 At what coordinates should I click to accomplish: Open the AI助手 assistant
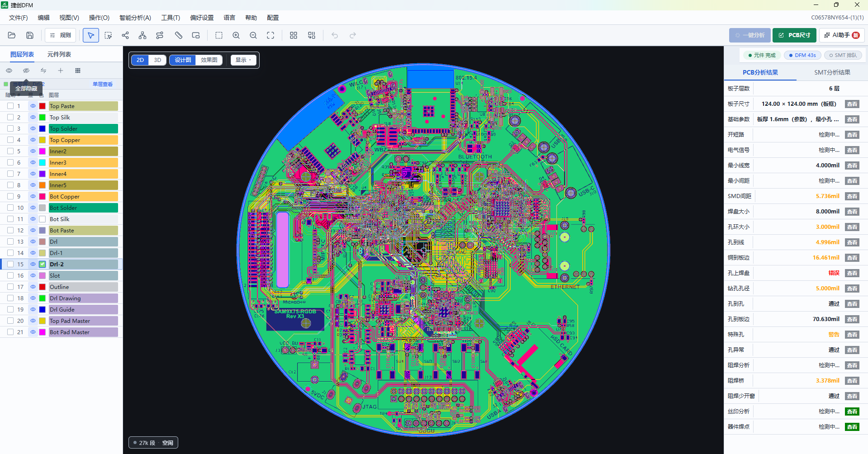(x=842, y=35)
